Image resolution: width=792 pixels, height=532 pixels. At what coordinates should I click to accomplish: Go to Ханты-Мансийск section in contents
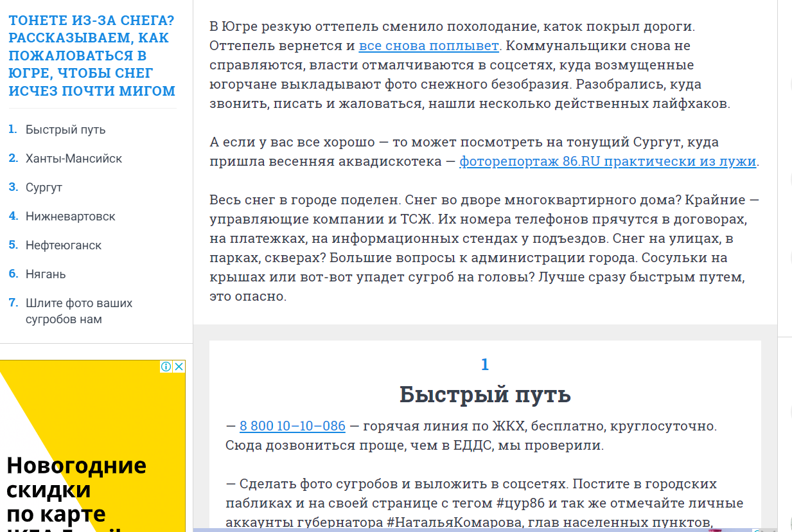[74, 159]
